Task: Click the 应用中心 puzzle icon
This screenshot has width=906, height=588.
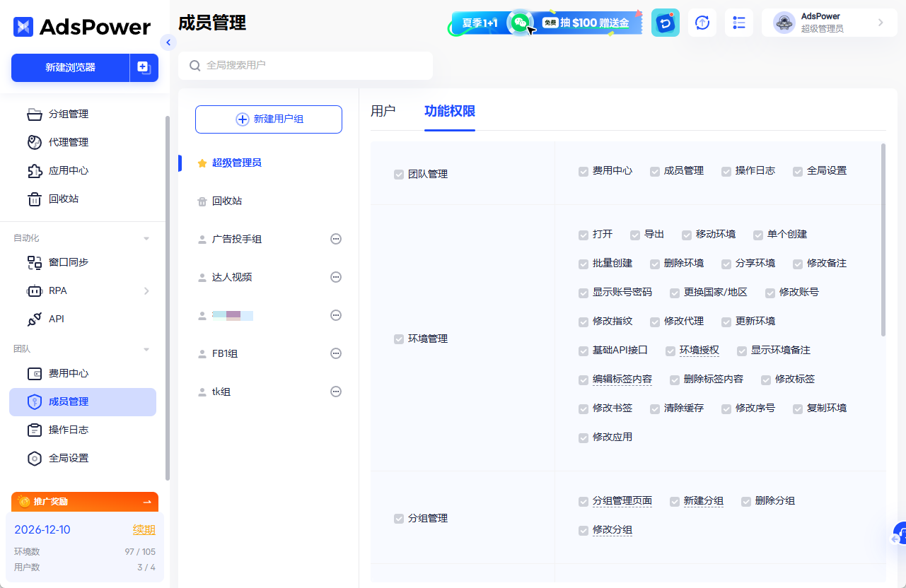Action: (35, 170)
